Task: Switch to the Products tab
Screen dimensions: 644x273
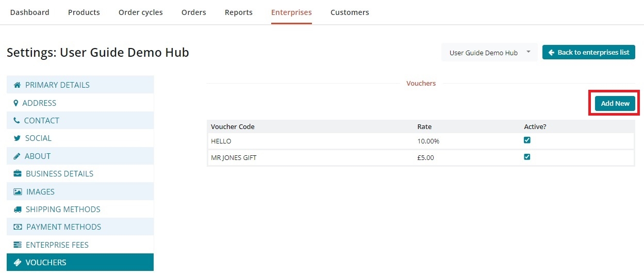Action: [84, 12]
